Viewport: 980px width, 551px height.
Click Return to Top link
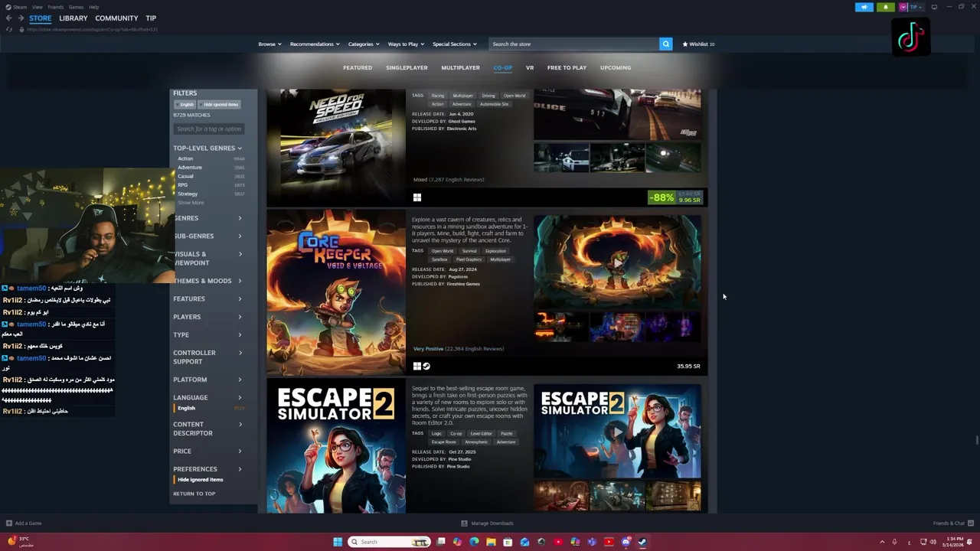pyautogui.click(x=194, y=494)
